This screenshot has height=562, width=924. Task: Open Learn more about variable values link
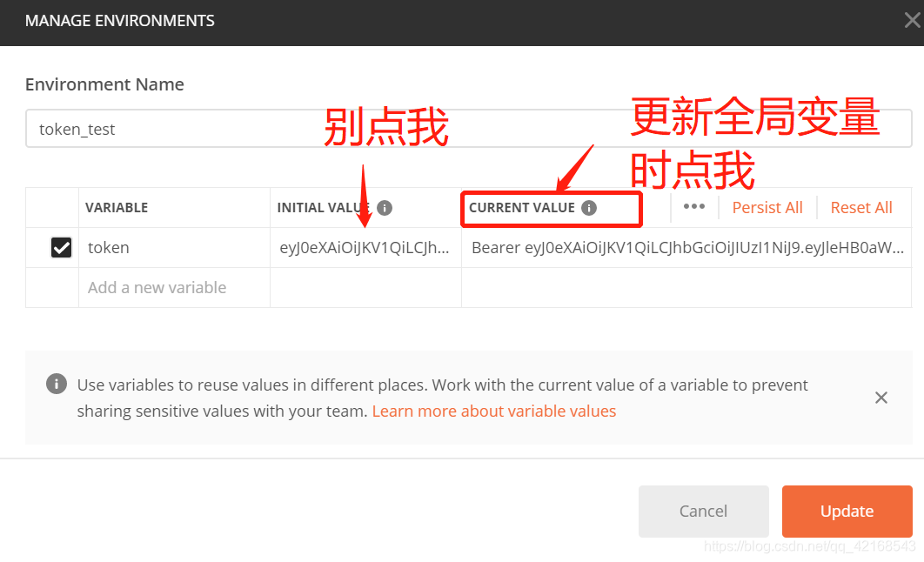494,411
